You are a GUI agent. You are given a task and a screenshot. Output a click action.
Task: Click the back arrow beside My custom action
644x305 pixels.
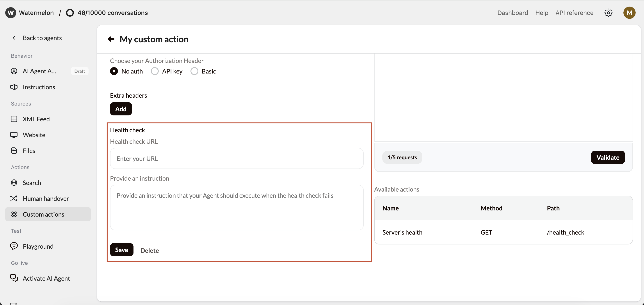111,39
